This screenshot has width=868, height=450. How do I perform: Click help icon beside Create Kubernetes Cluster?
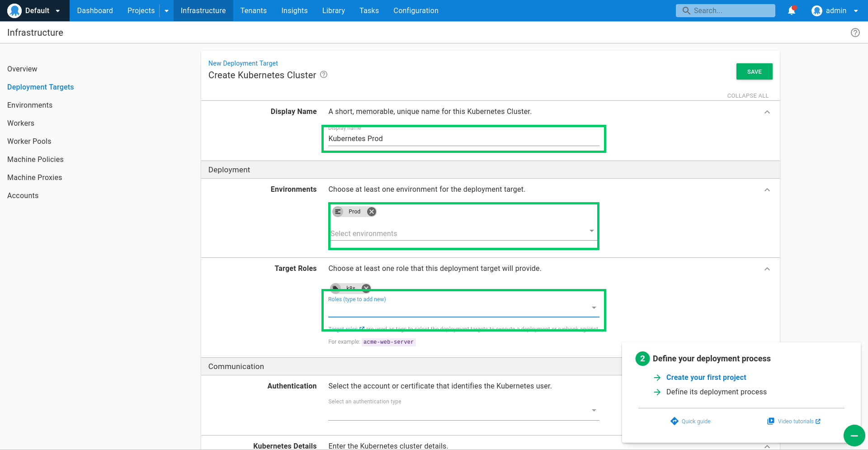324,75
